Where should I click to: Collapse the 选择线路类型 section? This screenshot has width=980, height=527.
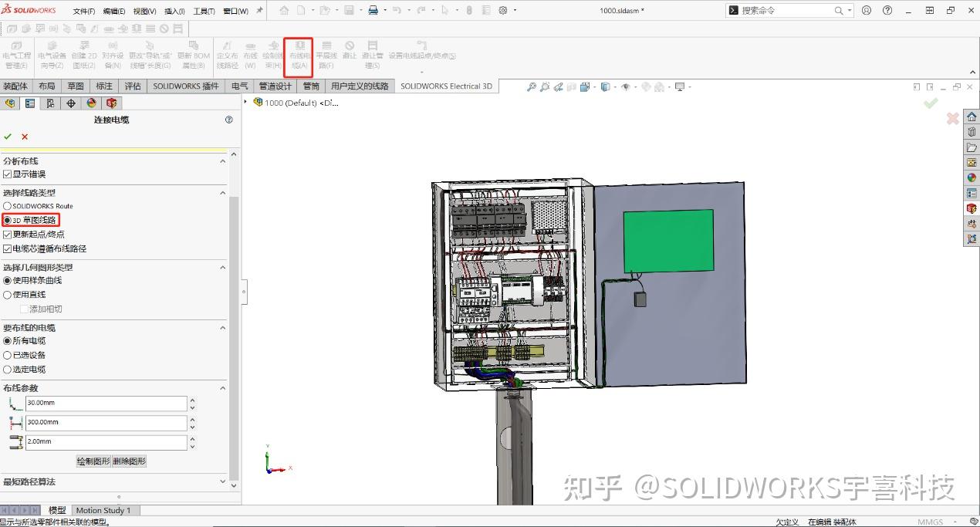tap(223, 192)
